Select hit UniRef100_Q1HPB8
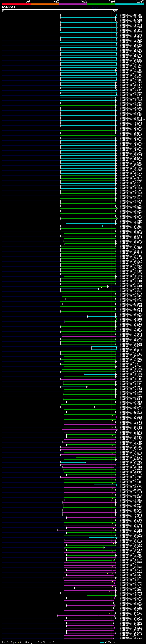This screenshot has height=644, width=146. pos(131,316)
